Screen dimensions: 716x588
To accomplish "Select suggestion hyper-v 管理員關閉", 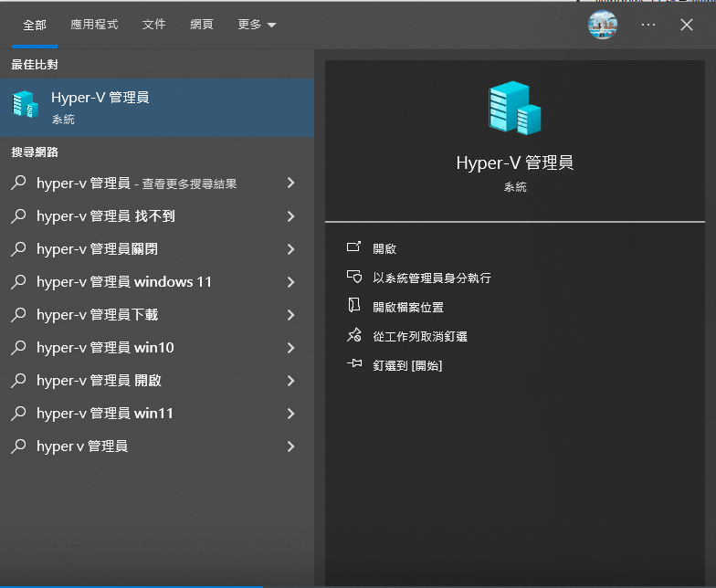I will point(157,248).
